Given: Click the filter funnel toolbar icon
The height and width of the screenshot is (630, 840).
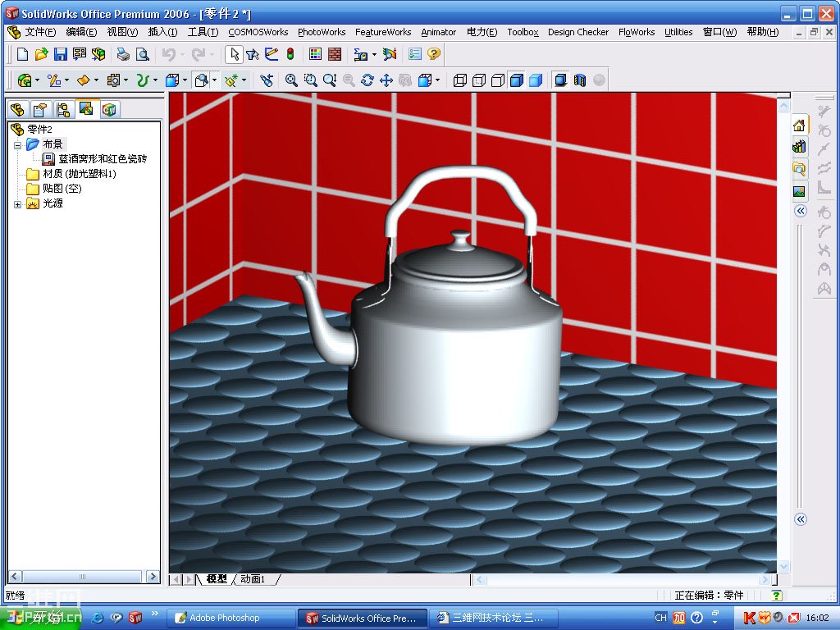Looking at the screenshot, I should coord(253,54).
